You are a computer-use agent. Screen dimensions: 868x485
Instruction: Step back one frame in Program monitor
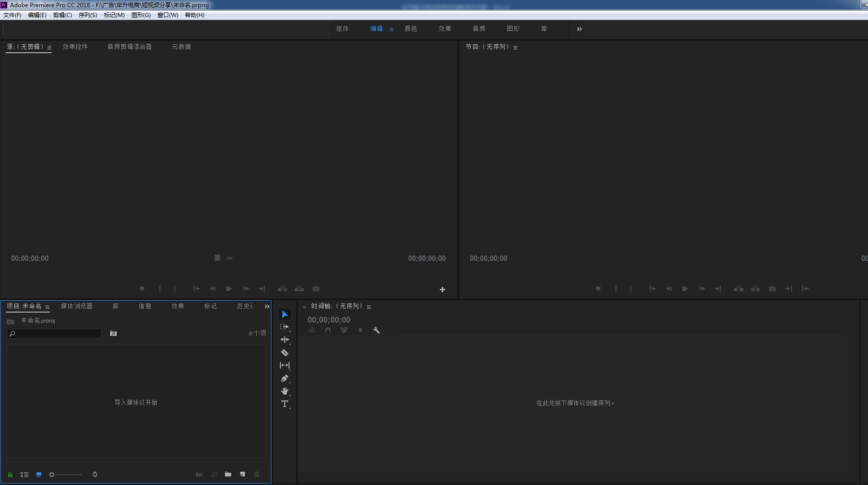[x=669, y=289]
